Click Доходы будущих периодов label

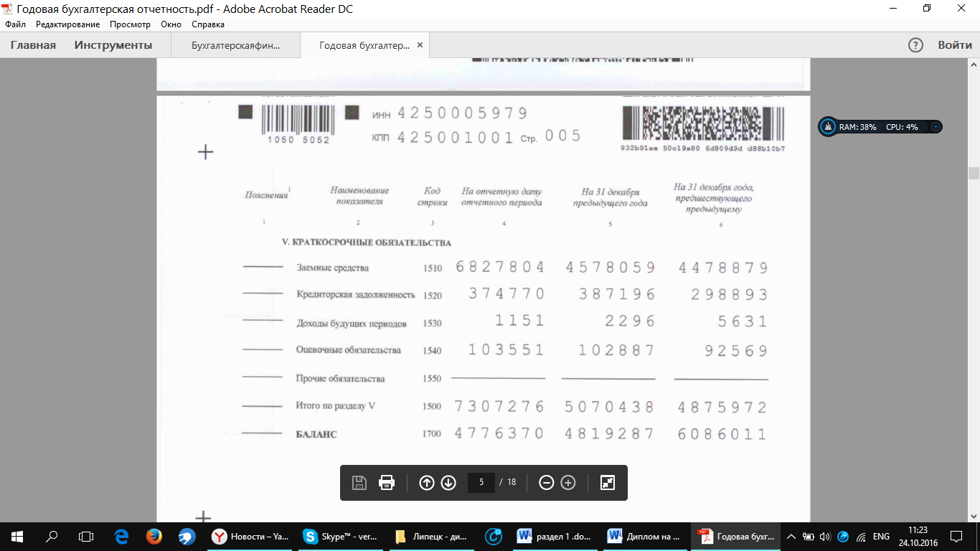click(352, 324)
